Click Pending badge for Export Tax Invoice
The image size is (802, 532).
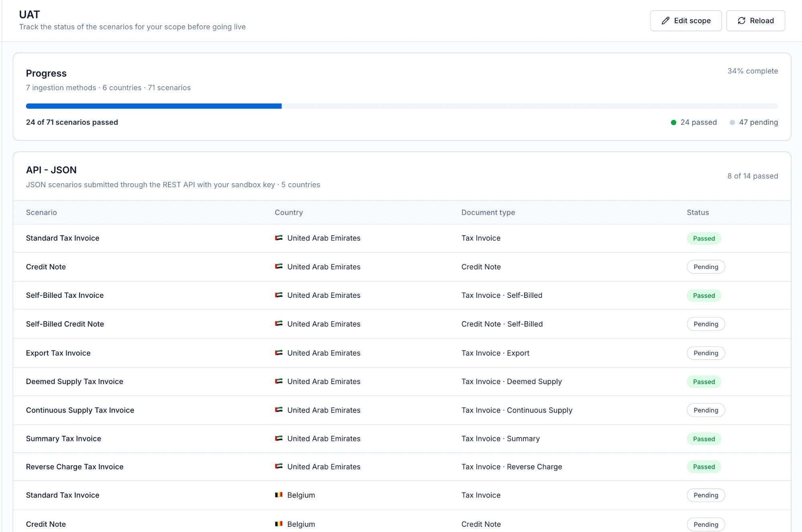pyautogui.click(x=706, y=353)
